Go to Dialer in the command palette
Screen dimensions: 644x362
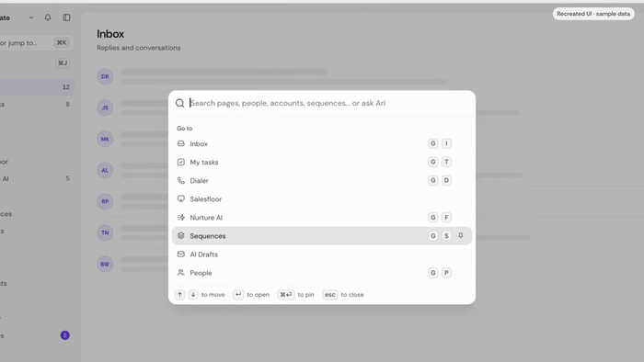pyautogui.click(x=322, y=180)
